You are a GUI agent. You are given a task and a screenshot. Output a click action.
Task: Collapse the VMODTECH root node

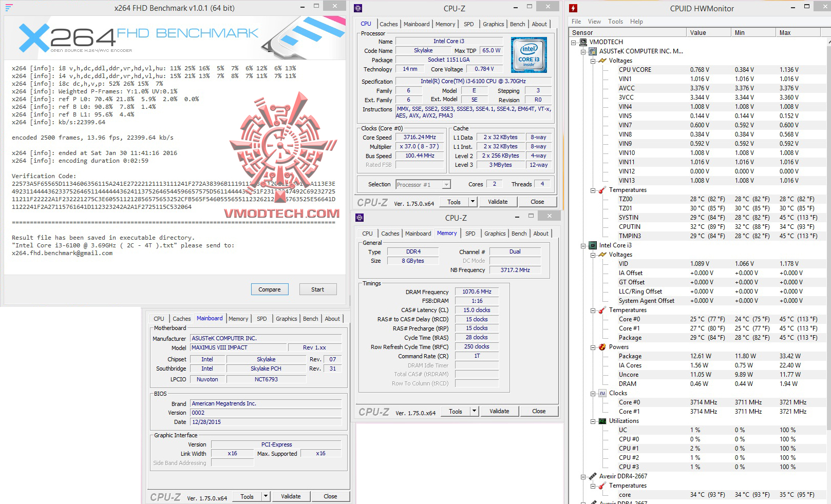574,42
